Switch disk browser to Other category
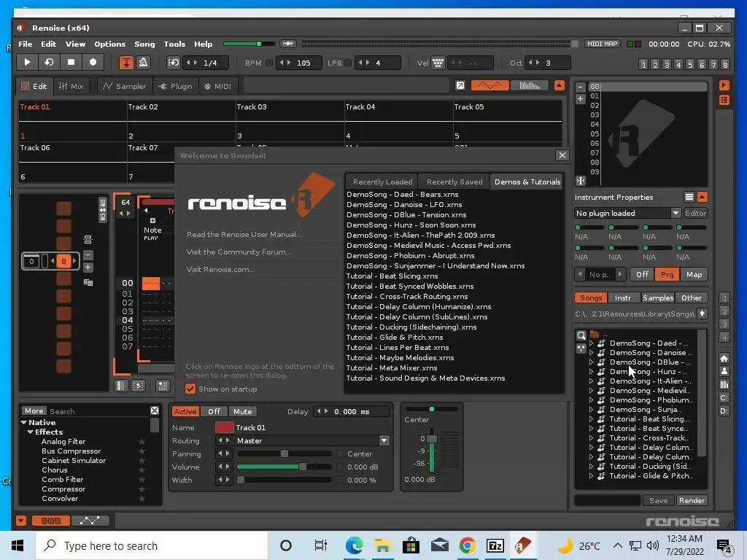 [x=692, y=297]
